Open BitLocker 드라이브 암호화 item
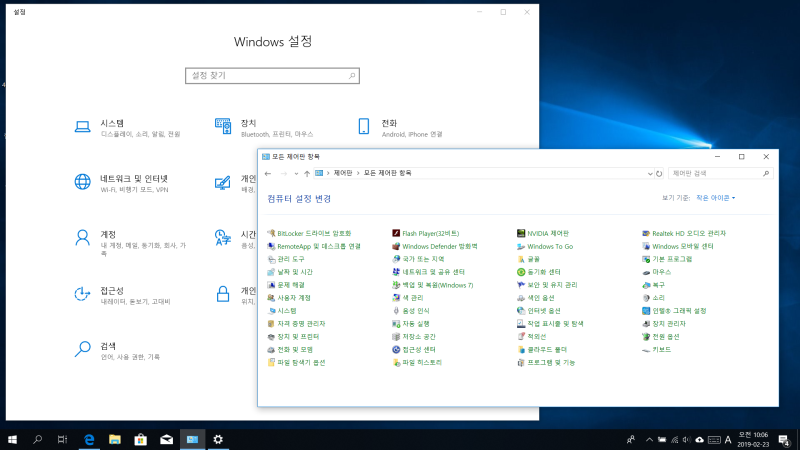This screenshot has width=800, height=450. pos(309,233)
